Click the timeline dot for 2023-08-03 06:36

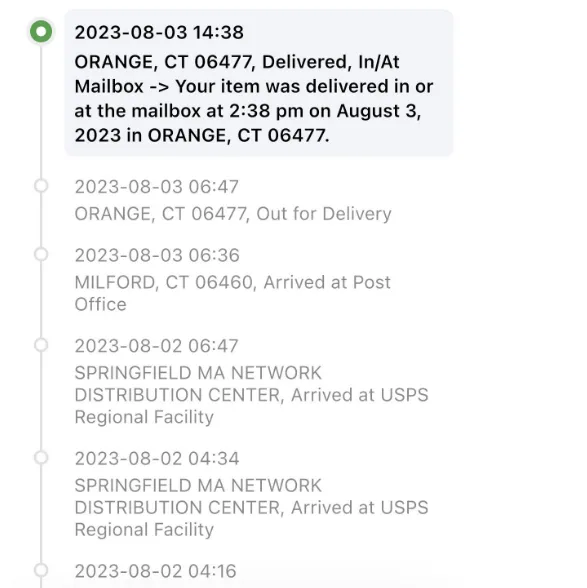click(x=41, y=254)
